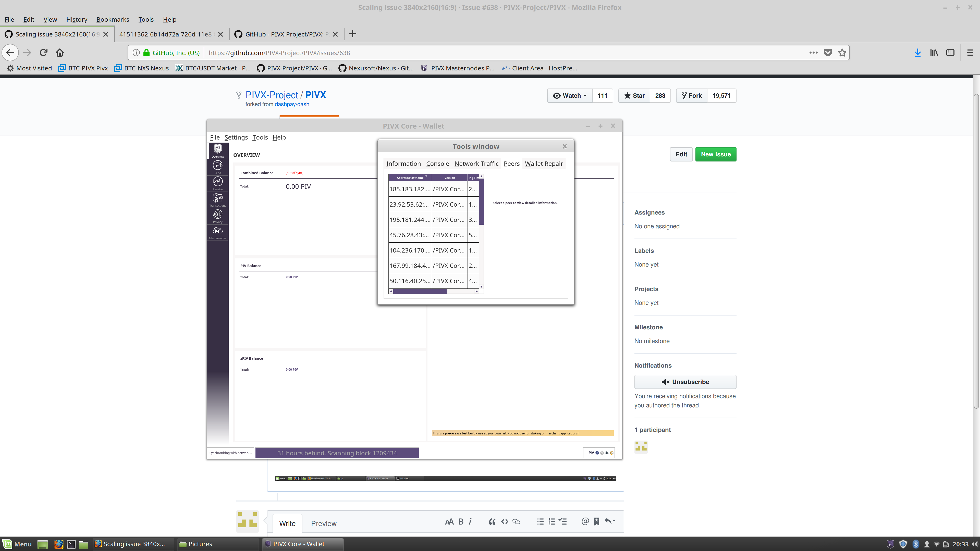The width and height of the screenshot is (980, 551).
Task: Open the Overview page in PIVX wallet sidebar
Action: click(218, 151)
